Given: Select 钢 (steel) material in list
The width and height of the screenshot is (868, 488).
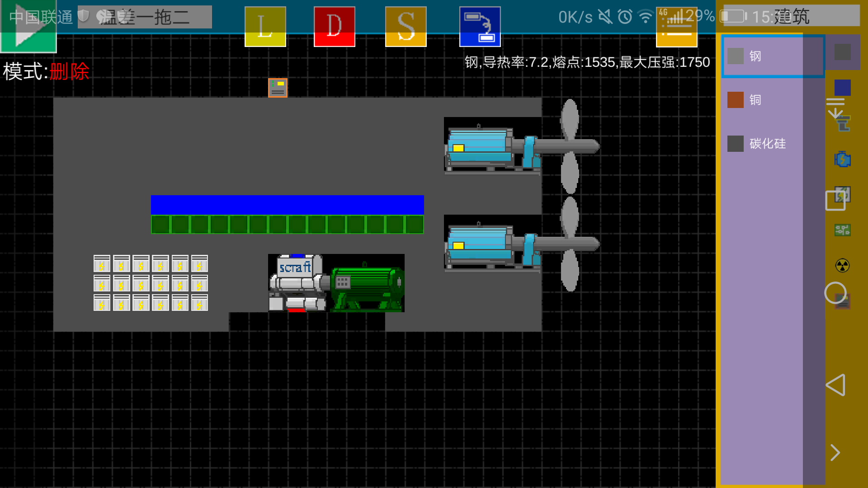Looking at the screenshot, I should pos(773,56).
